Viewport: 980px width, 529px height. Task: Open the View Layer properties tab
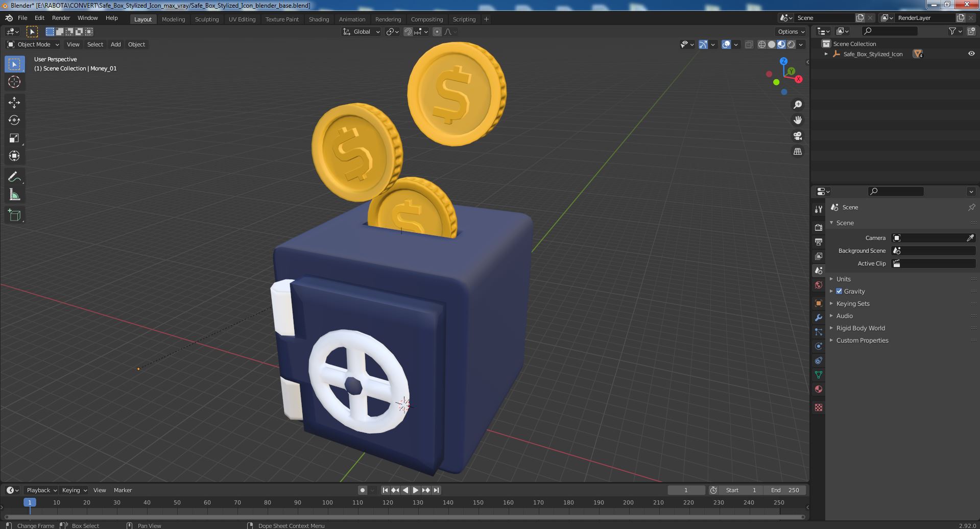(819, 256)
